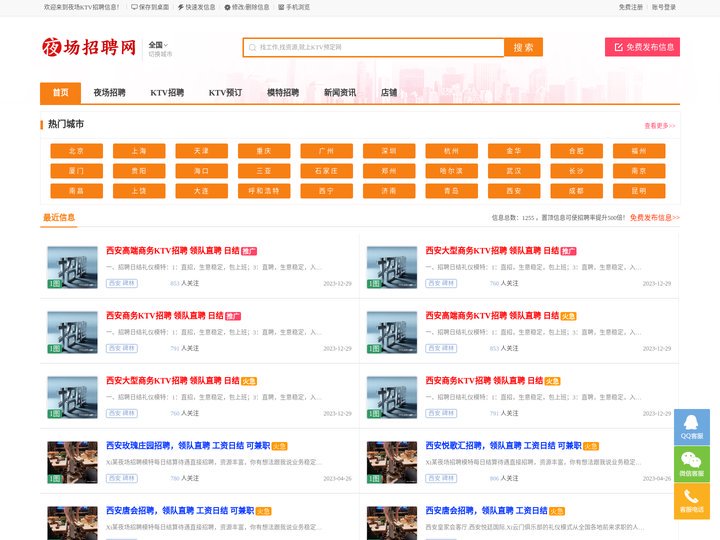Select the 上海 city button
The height and width of the screenshot is (540, 720).
[x=139, y=151]
